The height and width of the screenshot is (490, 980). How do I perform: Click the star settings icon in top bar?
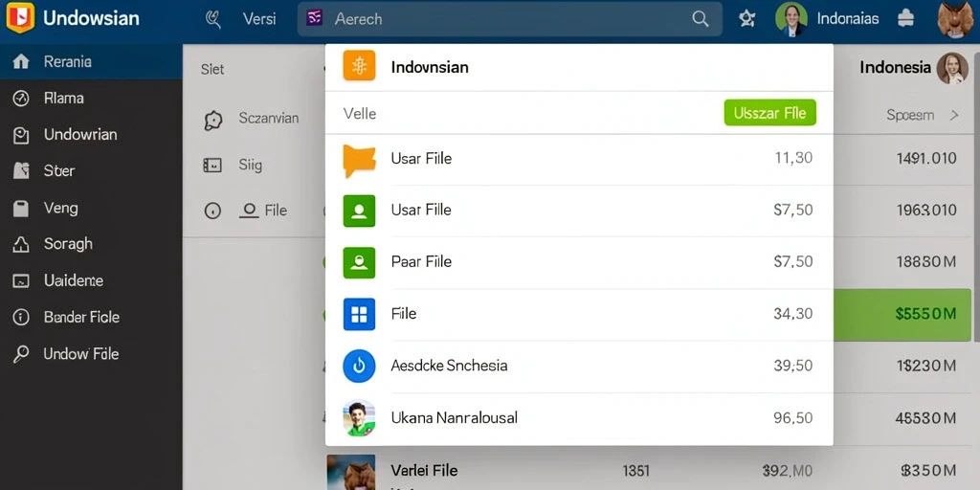click(x=746, y=19)
